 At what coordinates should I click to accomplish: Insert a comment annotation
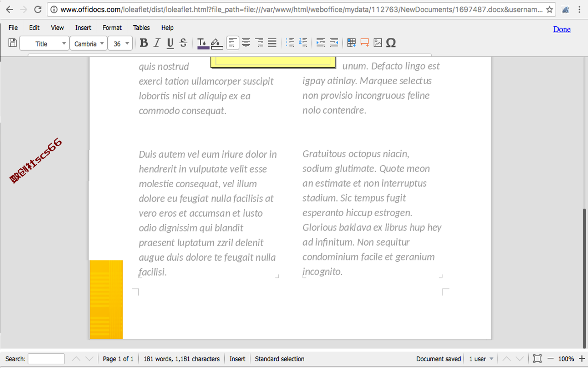click(365, 43)
